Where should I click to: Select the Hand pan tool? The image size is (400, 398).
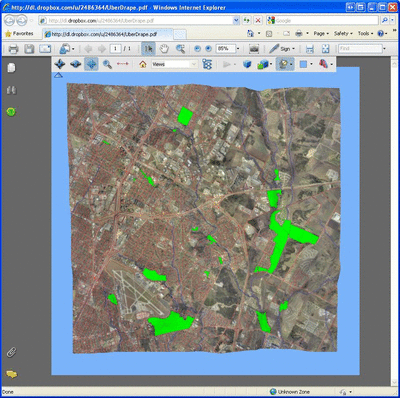click(164, 49)
